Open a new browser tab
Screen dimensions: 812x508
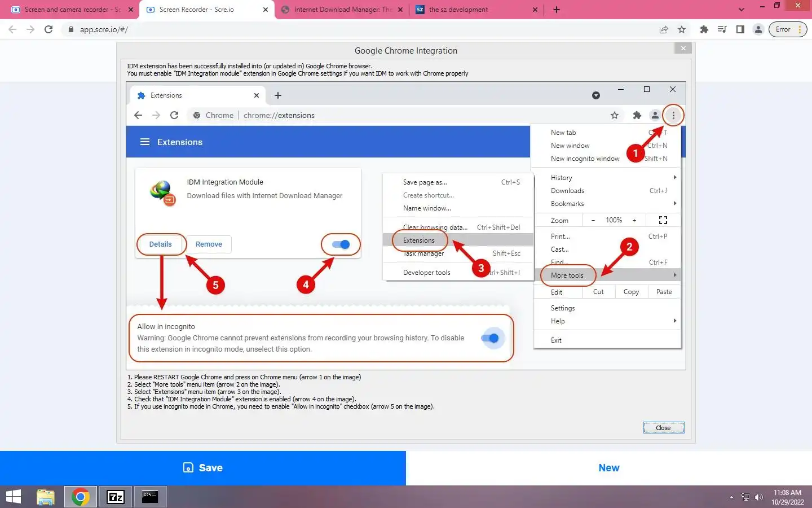coord(557,10)
